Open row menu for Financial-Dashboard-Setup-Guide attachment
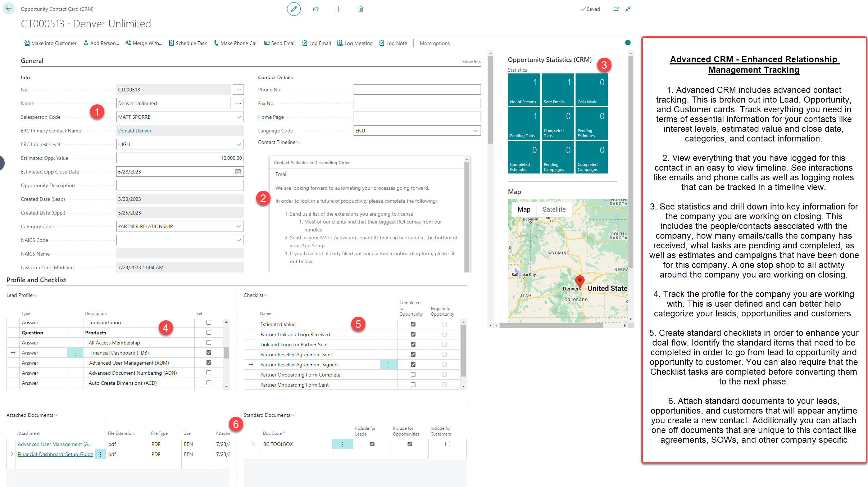The width and height of the screenshot is (868, 487). 100,454
